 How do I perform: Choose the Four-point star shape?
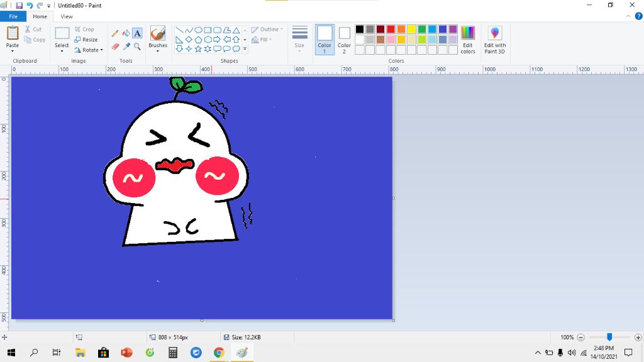tap(189, 49)
